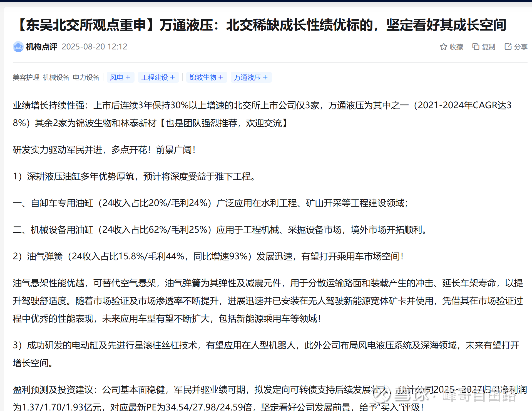Open the 美容护理 category
This screenshot has height=411, width=532.
tap(26, 77)
